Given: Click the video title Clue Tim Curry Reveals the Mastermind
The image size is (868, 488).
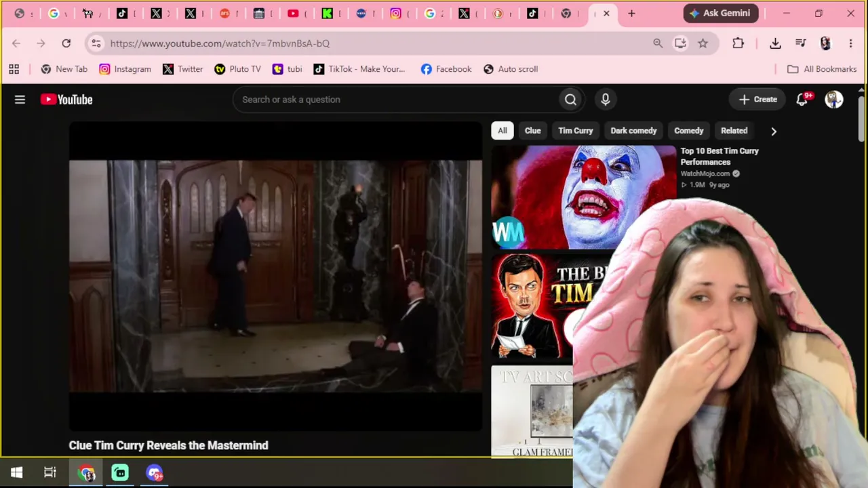Looking at the screenshot, I should point(168,445).
